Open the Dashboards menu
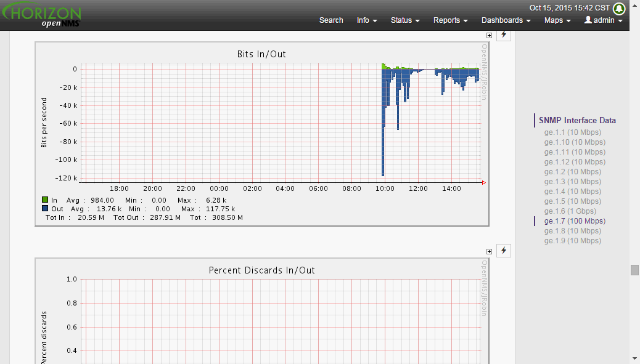 (x=506, y=20)
